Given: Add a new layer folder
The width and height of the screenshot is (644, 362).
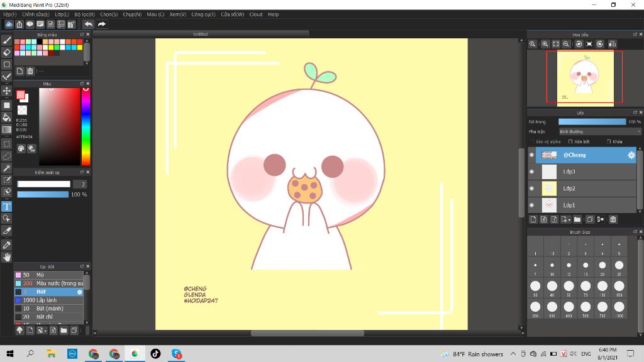Looking at the screenshot, I should 577,219.
